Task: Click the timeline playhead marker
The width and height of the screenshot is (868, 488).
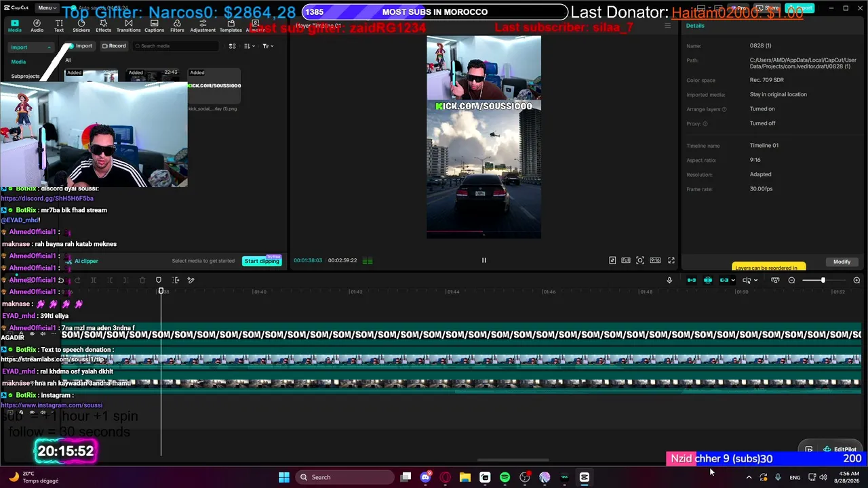Action: click(161, 291)
